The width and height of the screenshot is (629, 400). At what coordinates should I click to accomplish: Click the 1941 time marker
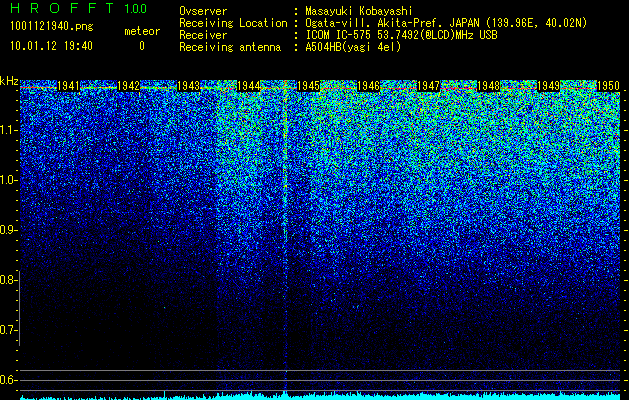tap(68, 86)
